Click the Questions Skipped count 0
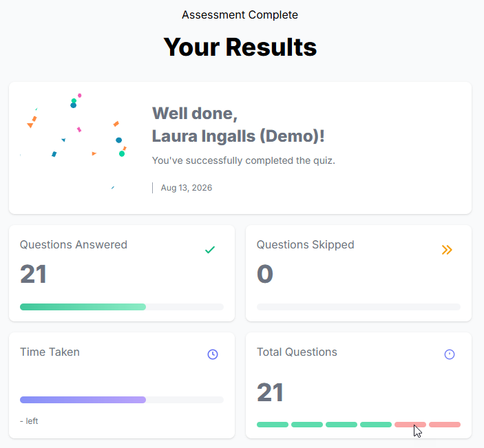This screenshot has height=448, width=484. 265,274
